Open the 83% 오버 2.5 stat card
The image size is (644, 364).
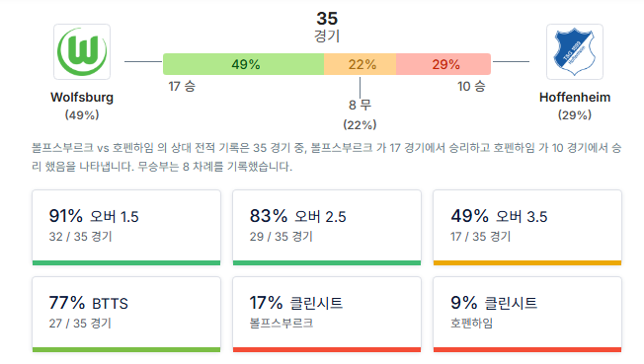click(x=327, y=227)
